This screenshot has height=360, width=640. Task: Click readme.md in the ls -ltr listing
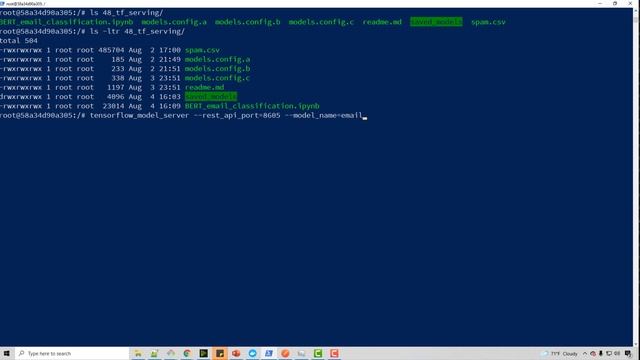click(x=204, y=87)
